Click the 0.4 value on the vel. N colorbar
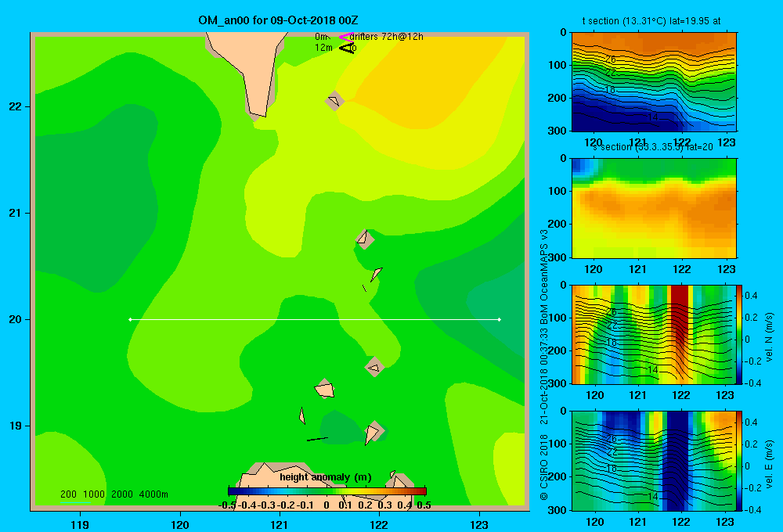 pos(751,296)
